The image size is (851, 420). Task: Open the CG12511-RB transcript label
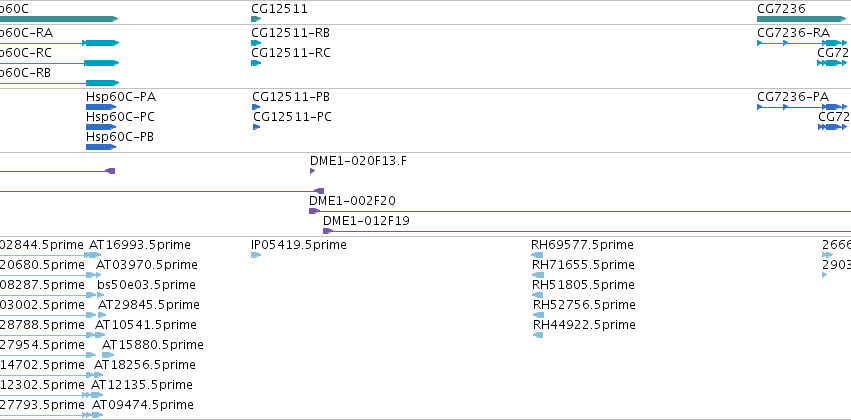290,33
